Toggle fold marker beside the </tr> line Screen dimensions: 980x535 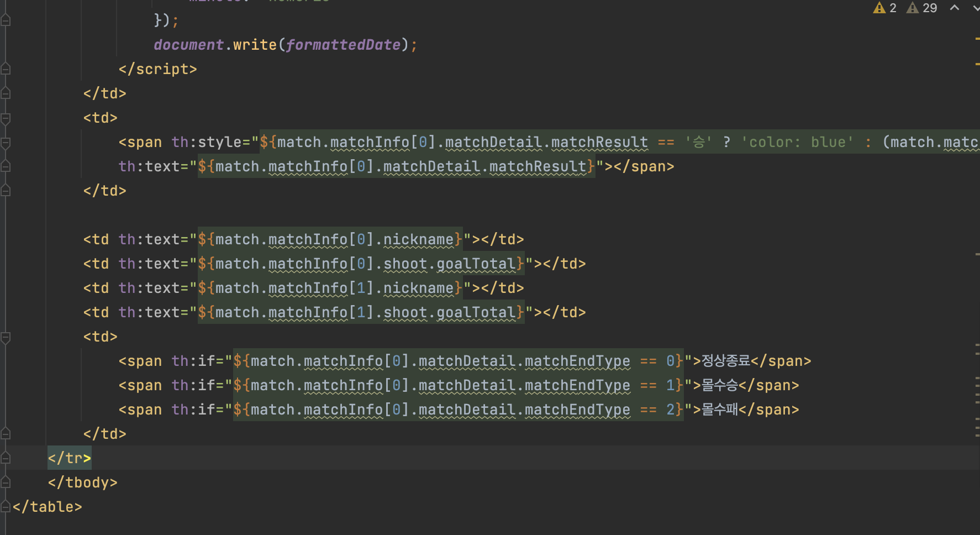click(x=6, y=458)
